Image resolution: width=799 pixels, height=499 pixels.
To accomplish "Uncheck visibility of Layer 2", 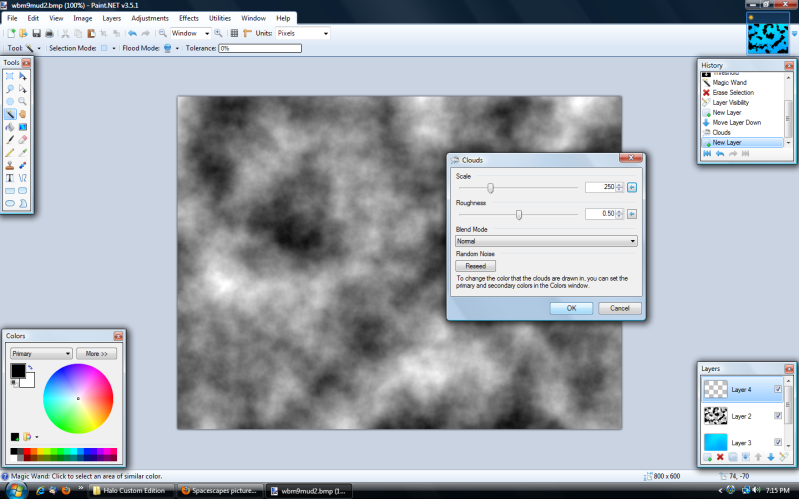I will tap(777, 415).
